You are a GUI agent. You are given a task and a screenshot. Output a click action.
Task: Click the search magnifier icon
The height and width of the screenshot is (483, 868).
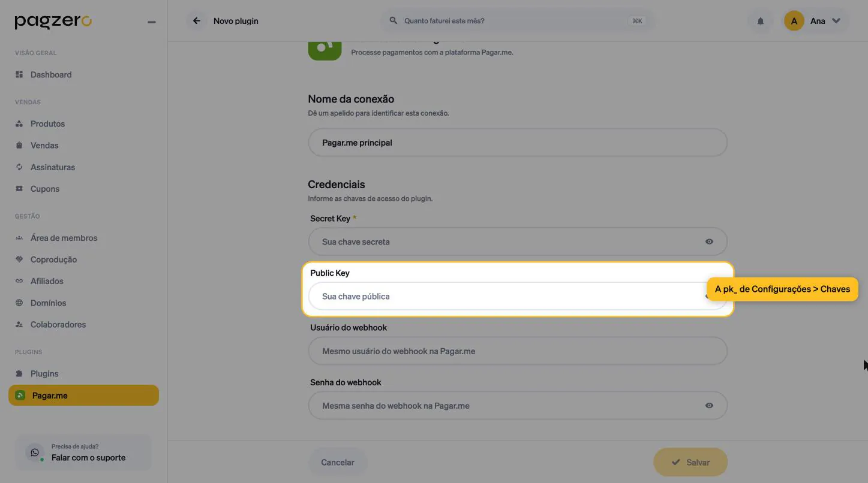point(394,20)
